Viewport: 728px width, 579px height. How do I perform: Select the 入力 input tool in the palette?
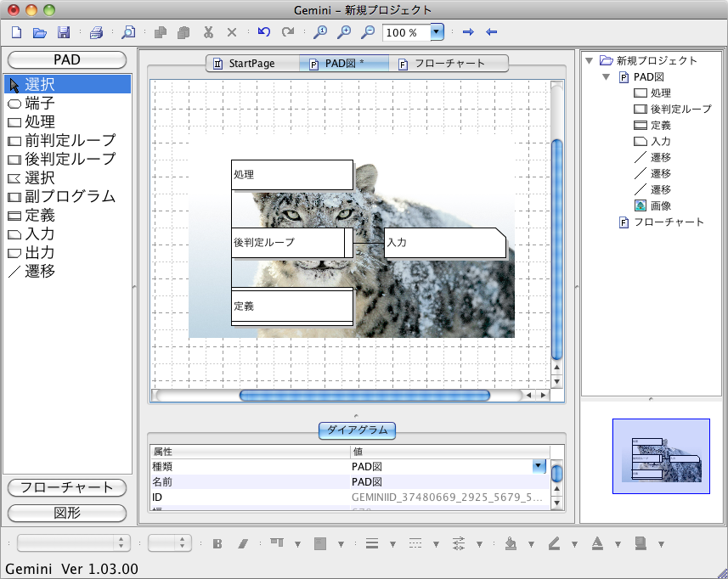coord(68,234)
